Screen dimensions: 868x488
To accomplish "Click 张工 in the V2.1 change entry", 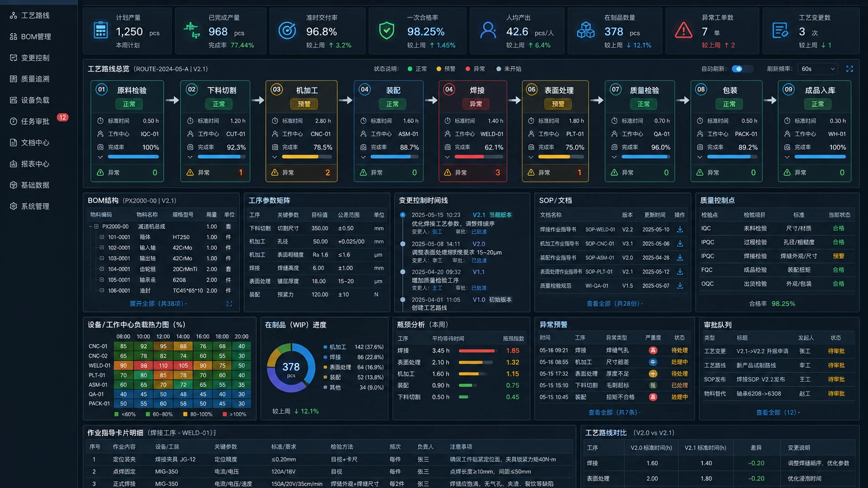I will tap(437, 232).
